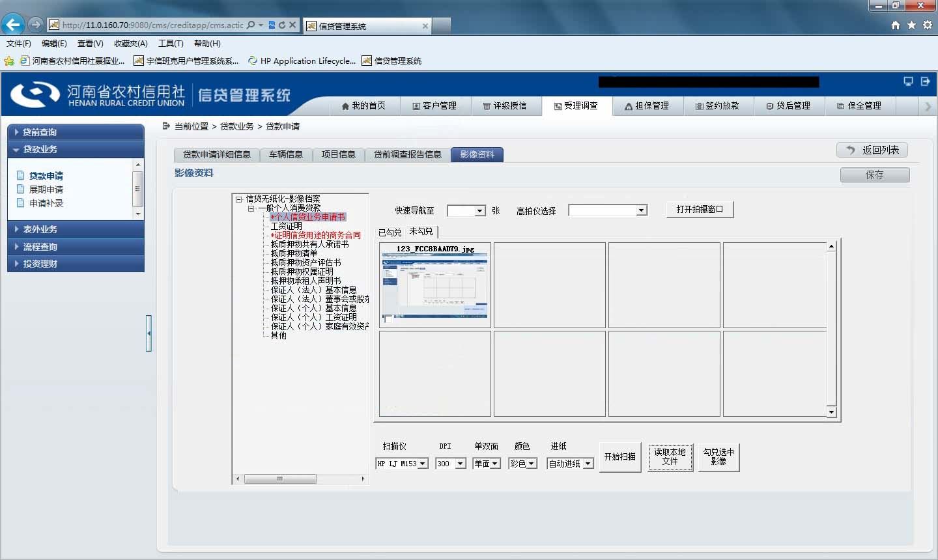Click the right chevron to show more navigation tabs
The height and width of the screenshot is (560, 938).
pos(928,106)
